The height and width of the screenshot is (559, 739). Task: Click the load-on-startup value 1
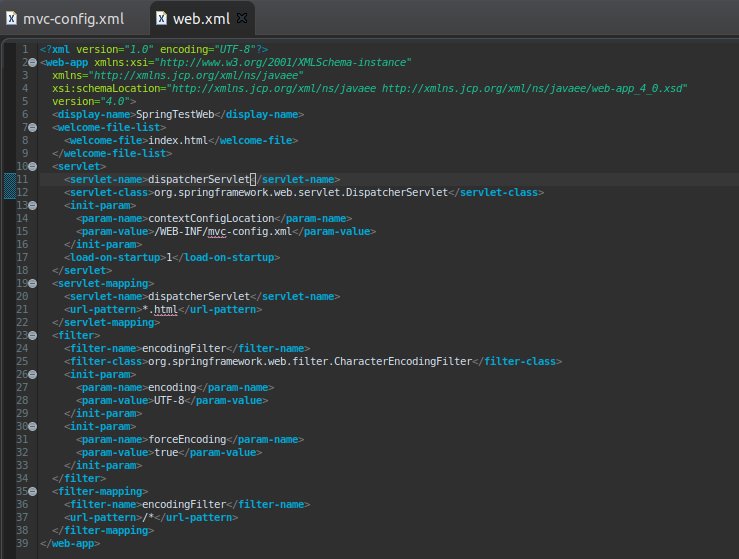click(x=169, y=257)
